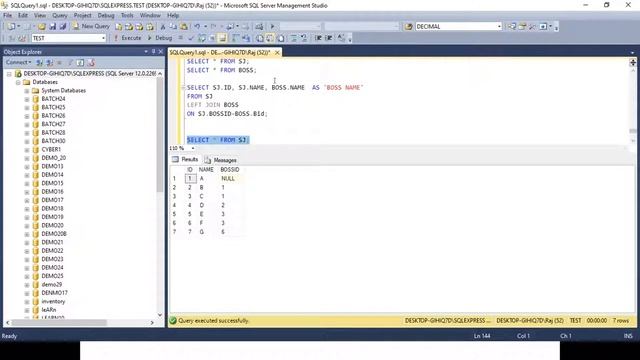Image resolution: width=640 pixels, height=360 pixels.
Task: Open the New Project dropdown arrow
Action: coord(19,27)
